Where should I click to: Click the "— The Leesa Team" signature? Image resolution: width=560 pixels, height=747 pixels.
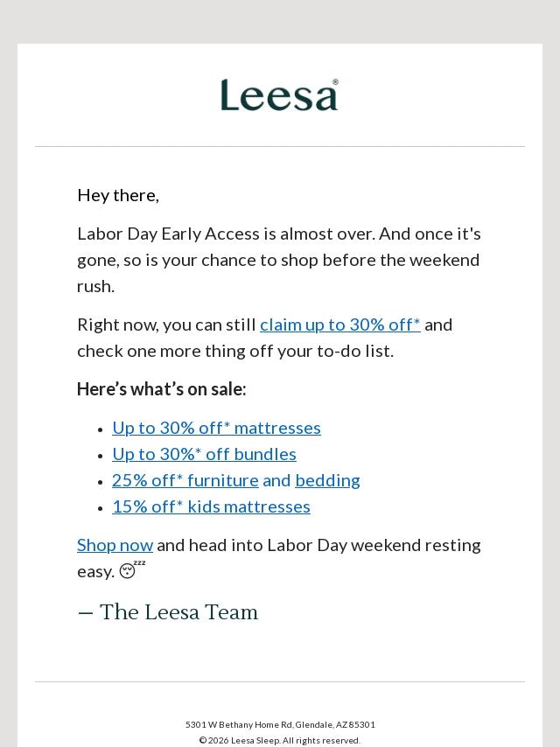[x=168, y=612]
